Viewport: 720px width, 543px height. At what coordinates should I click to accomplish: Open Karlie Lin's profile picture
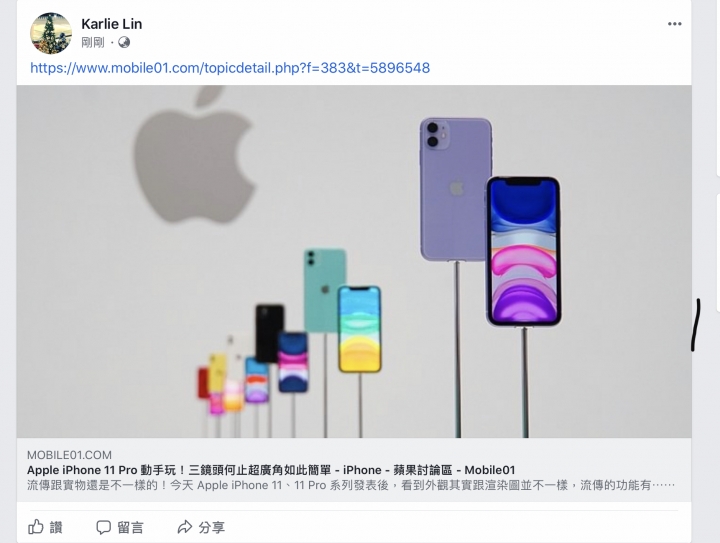(x=51, y=33)
